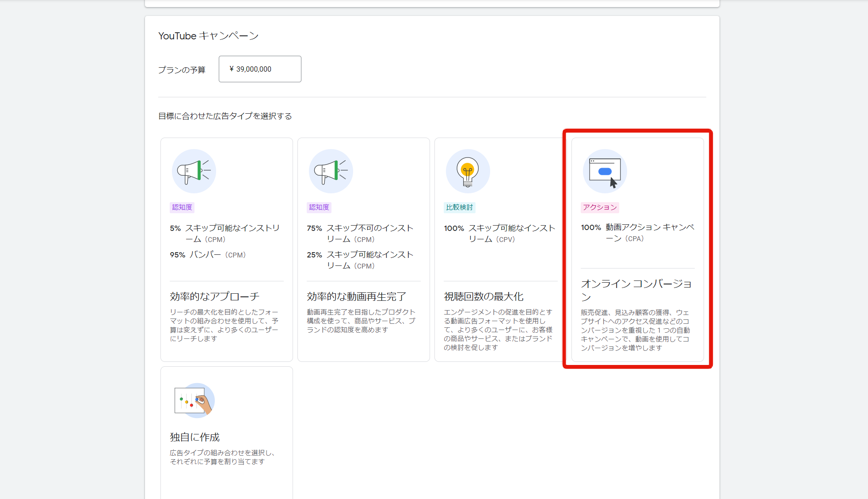Click the 25% スキップ可能なインストリーム (CPM) line
Image resolution: width=868 pixels, height=499 pixels.
[360, 260]
